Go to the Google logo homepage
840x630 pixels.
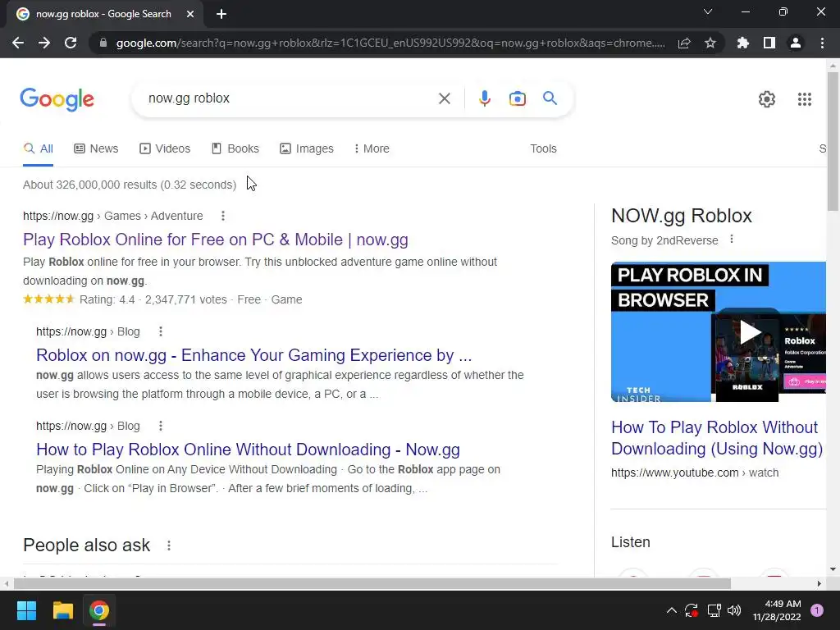click(x=57, y=99)
